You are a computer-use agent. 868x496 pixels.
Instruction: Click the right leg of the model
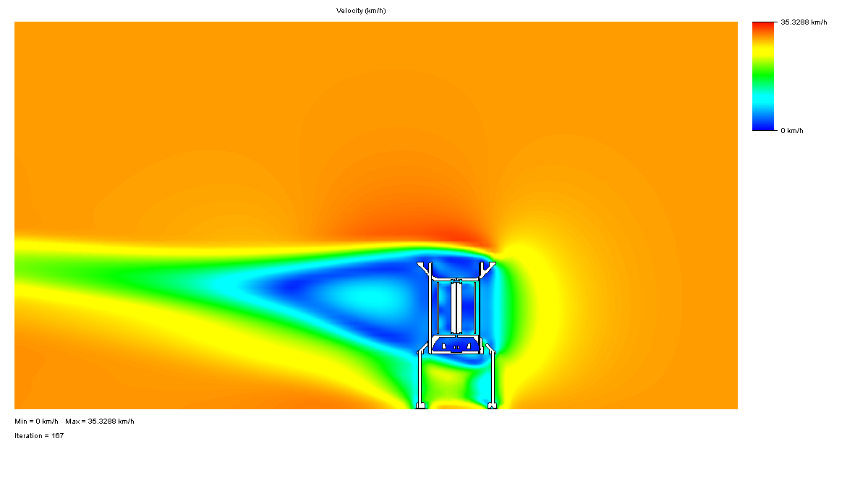pos(493,376)
